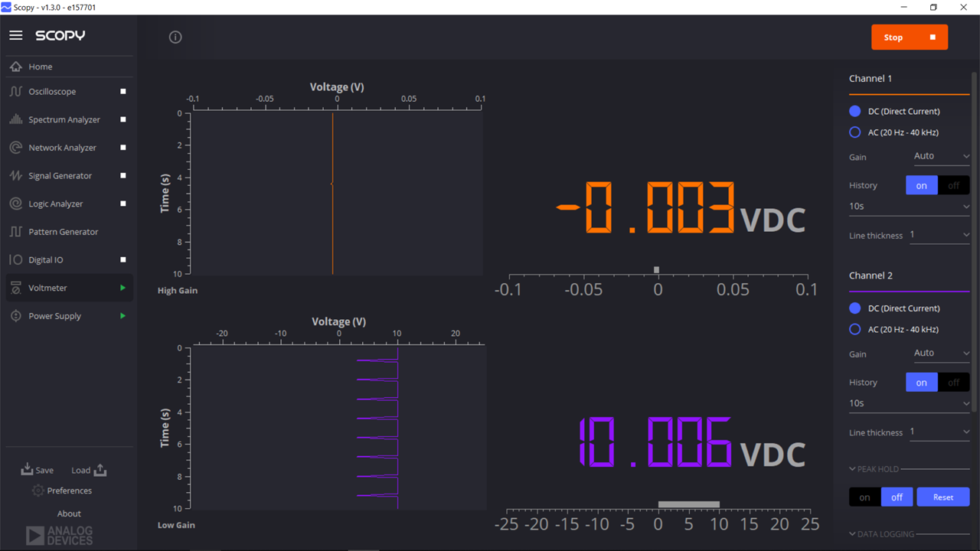This screenshot has height=551, width=980.
Task: Open the About link
Action: click(x=69, y=514)
